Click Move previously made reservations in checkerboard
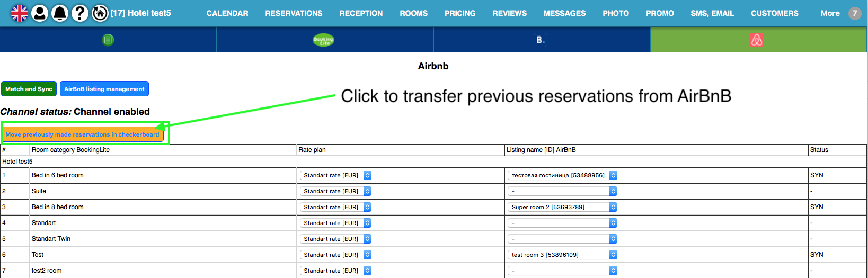868x278 pixels. point(83,134)
